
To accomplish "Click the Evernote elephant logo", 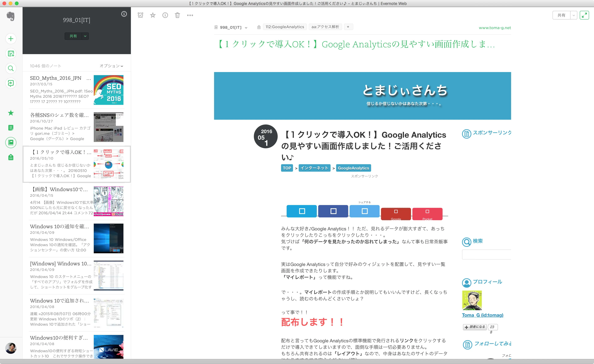I will pyautogui.click(x=11, y=16).
